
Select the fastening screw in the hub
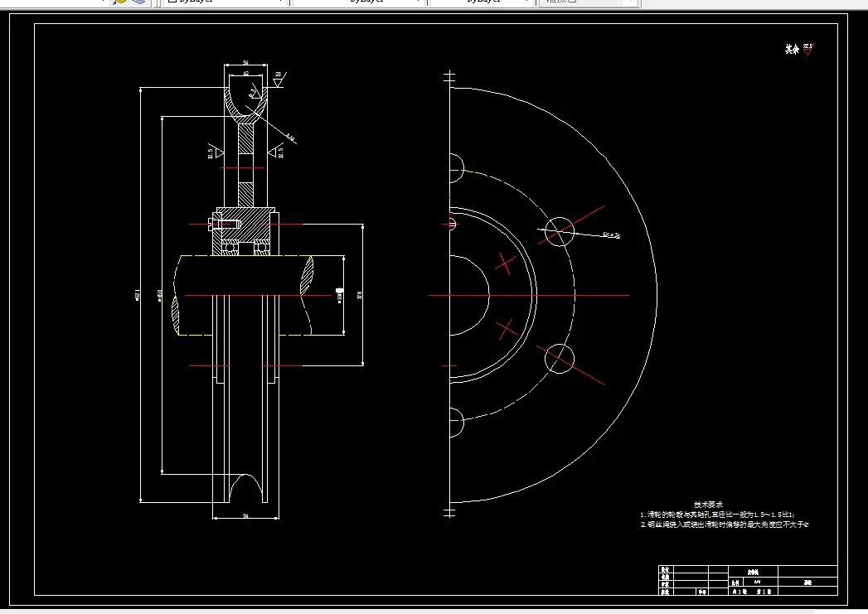[x=223, y=224]
